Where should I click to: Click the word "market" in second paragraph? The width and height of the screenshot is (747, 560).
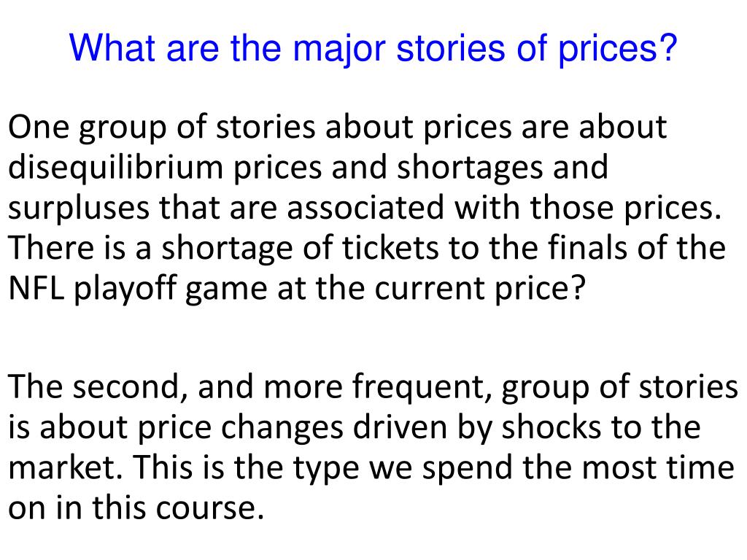pos(66,467)
